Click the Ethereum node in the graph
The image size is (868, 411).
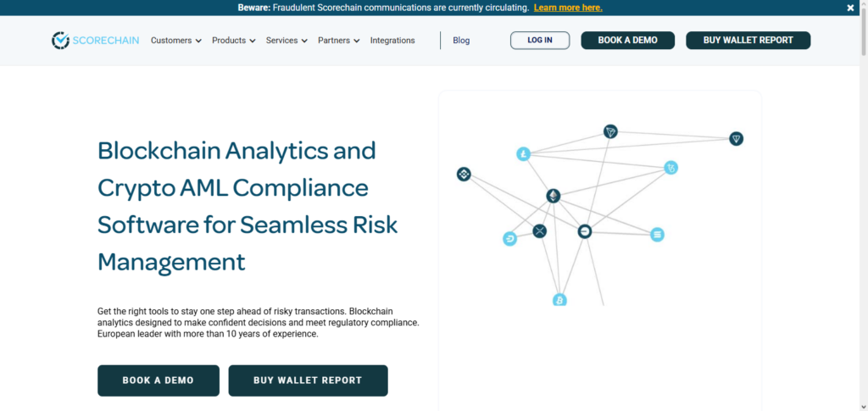click(553, 196)
